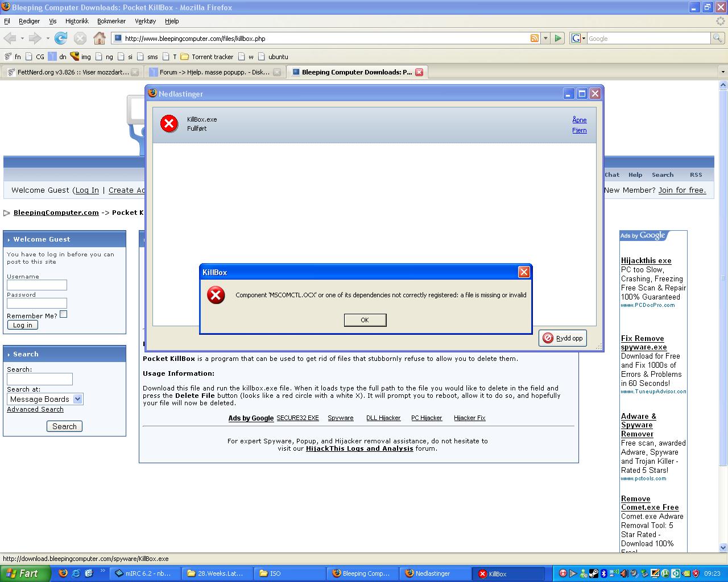
Task: Open the Verktøy menu
Action: pos(145,21)
